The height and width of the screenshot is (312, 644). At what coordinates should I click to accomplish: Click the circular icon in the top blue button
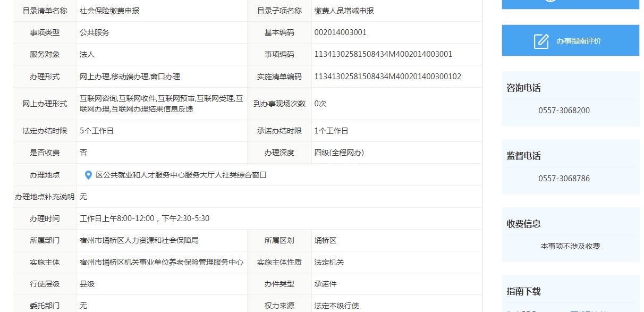(551, 1)
